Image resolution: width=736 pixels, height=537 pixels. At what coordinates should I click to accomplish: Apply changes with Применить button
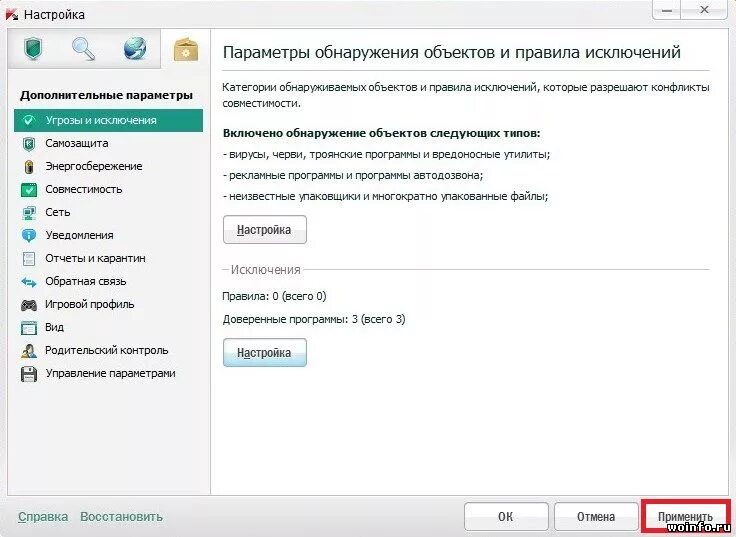pyautogui.click(x=685, y=516)
